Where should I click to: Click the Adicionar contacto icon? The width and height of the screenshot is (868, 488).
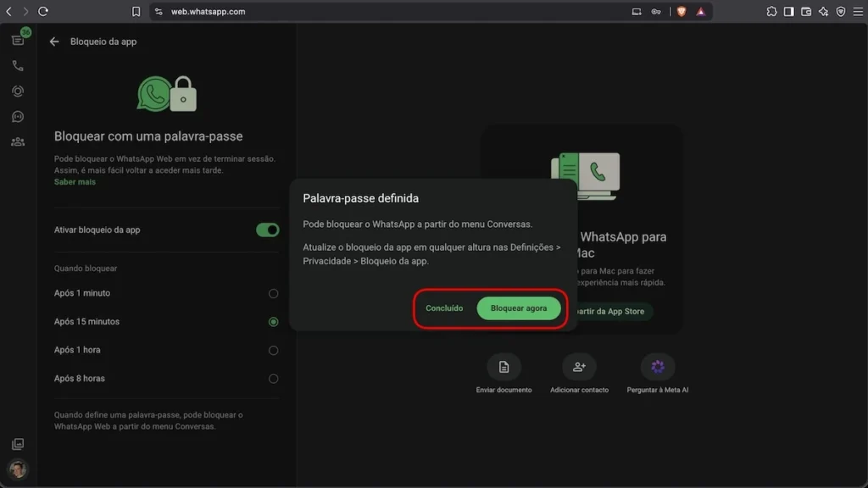[x=579, y=367]
